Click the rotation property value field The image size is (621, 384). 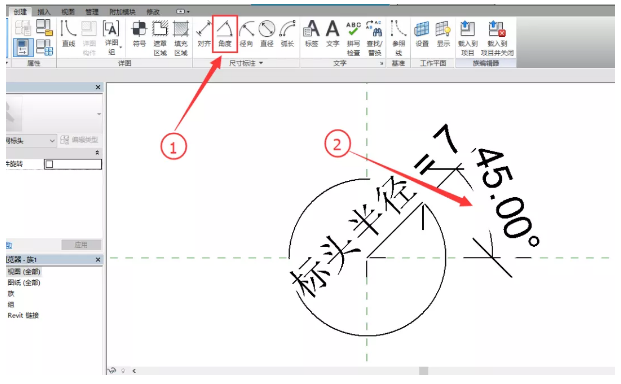pos(72,164)
